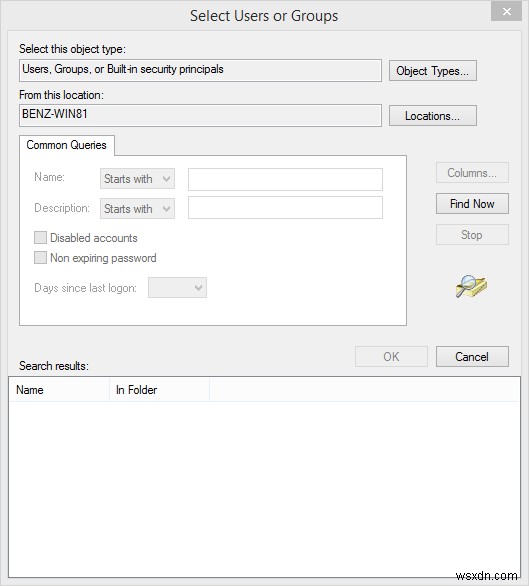Click the Stop button
Viewport: 529px width, 586px height.
(472, 235)
